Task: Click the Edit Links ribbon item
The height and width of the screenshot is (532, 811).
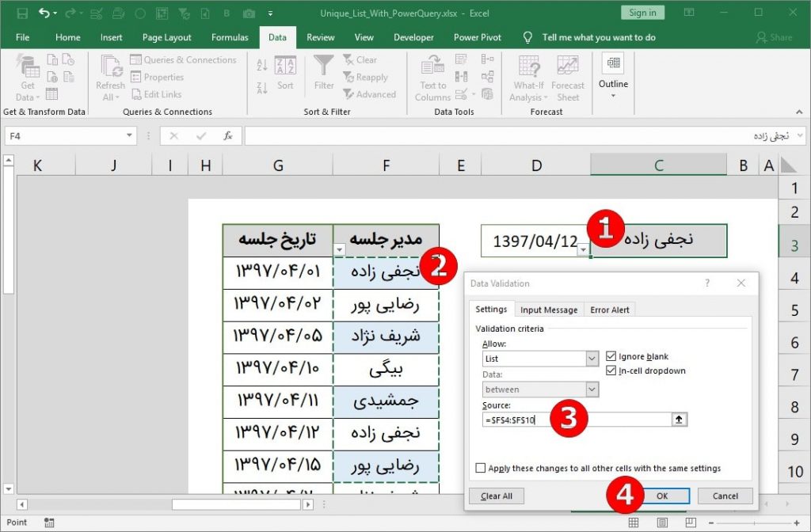Action: pos(156,94)
